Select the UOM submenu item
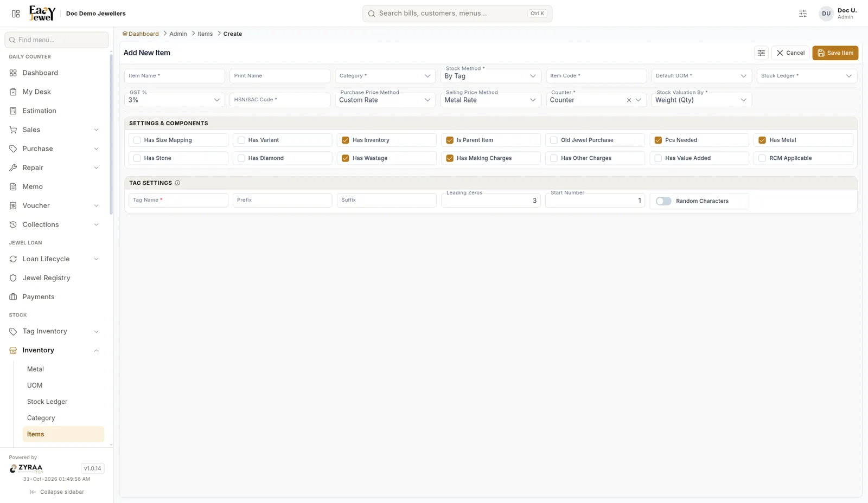868x503 pixels. click(x=63, y=385)
